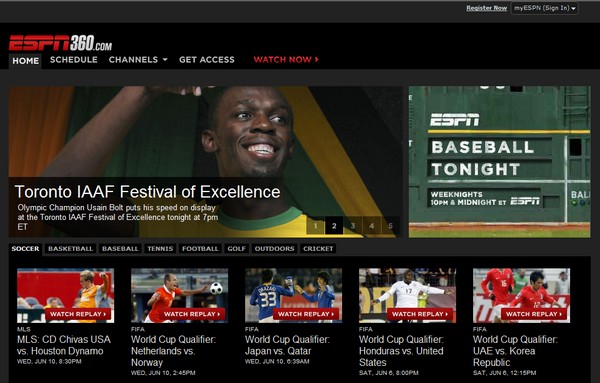This screenshot has height=383, width=600.
Task: Select the Golf tab
Action: pos(236,249)
